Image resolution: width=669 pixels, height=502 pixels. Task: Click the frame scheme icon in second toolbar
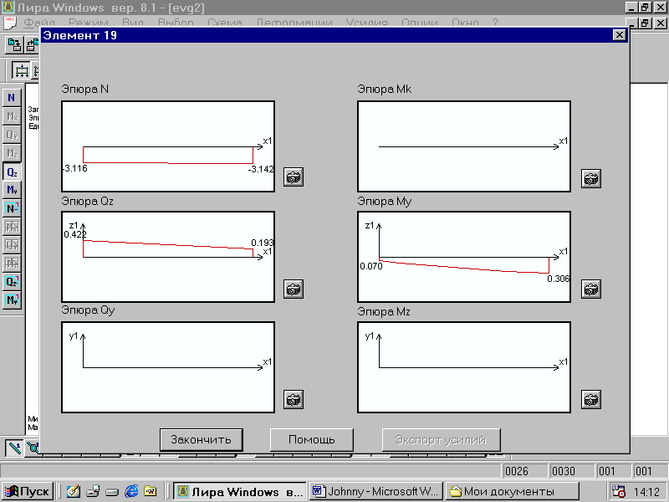pos(22,71)
